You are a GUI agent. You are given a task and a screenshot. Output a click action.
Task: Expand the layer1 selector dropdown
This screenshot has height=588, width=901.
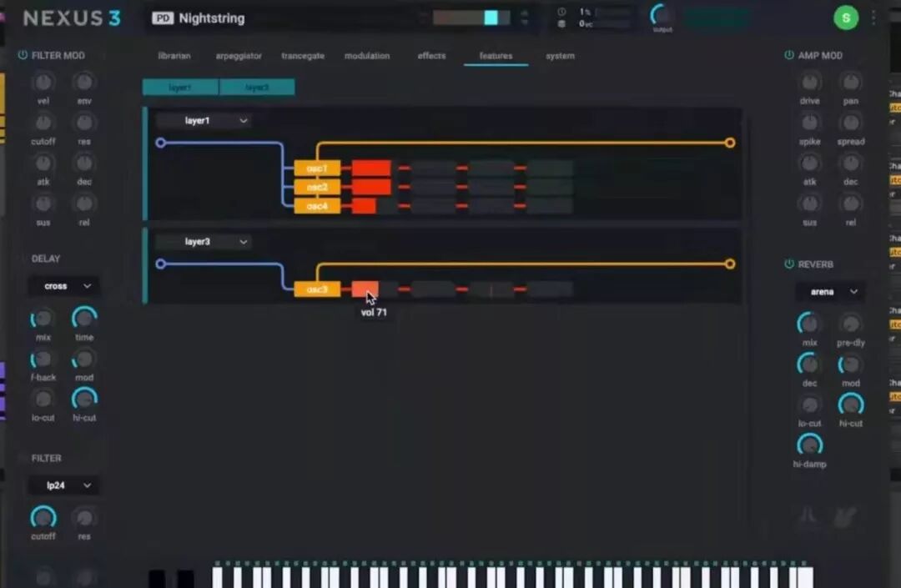click(x=204, y=121)
